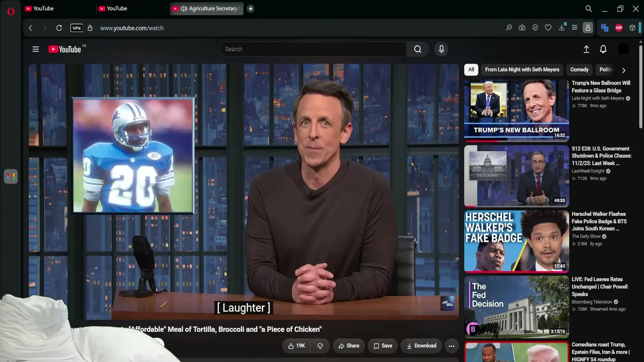
Task: Mute the audio on the Agriculture Secretary tab
Action: [x=184, y=9]
